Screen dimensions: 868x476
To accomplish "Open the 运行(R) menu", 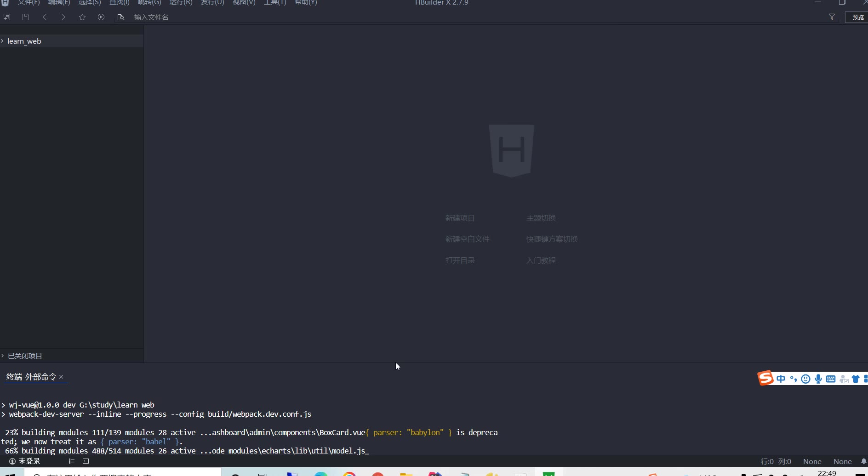I will click(181, 2).
